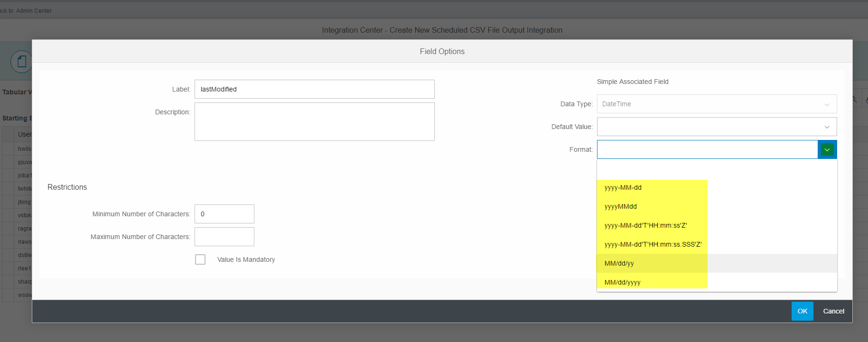868x342 pixels.
Task: Click into the Format text field
Action: [707, 149]
